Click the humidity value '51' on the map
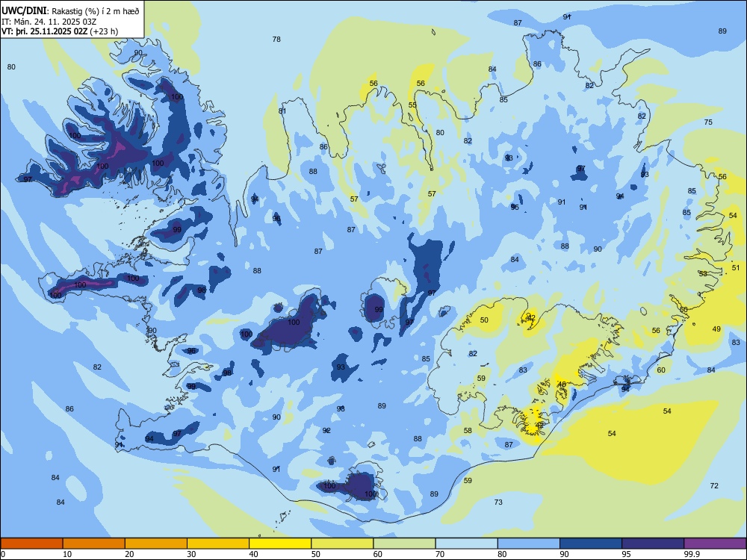Image resolution: width=747 pixels, height=560 pixels. [736, 268]
